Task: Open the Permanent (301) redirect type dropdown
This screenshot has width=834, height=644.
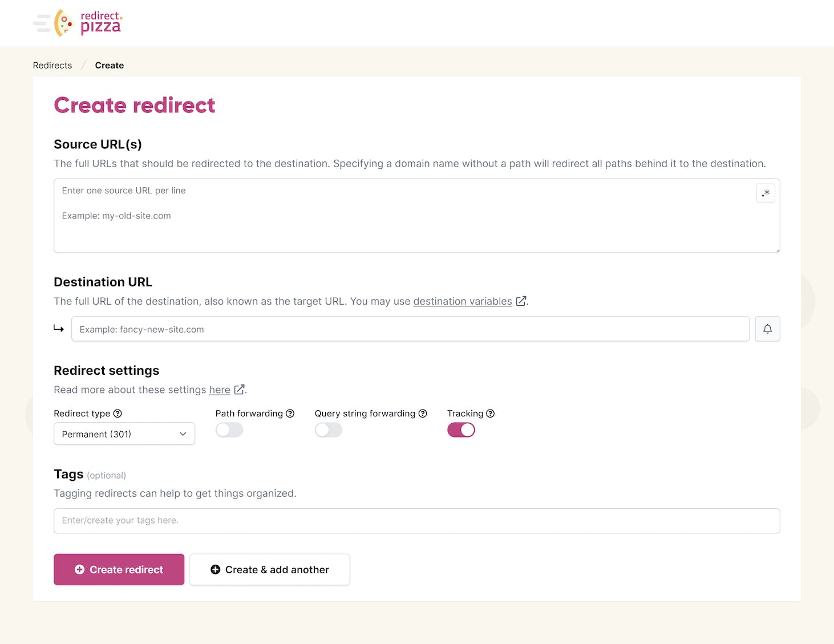Action: pos(124,434)
